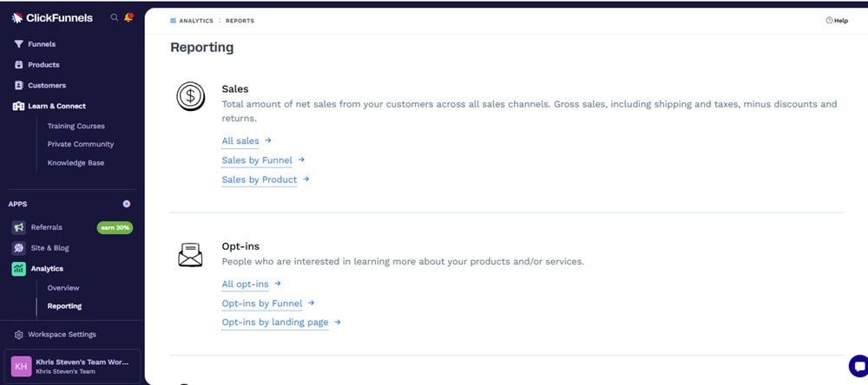This screenshot has height=385, width=868.
Task: Select Learn & Connect in sidebar
Action: 57,106
